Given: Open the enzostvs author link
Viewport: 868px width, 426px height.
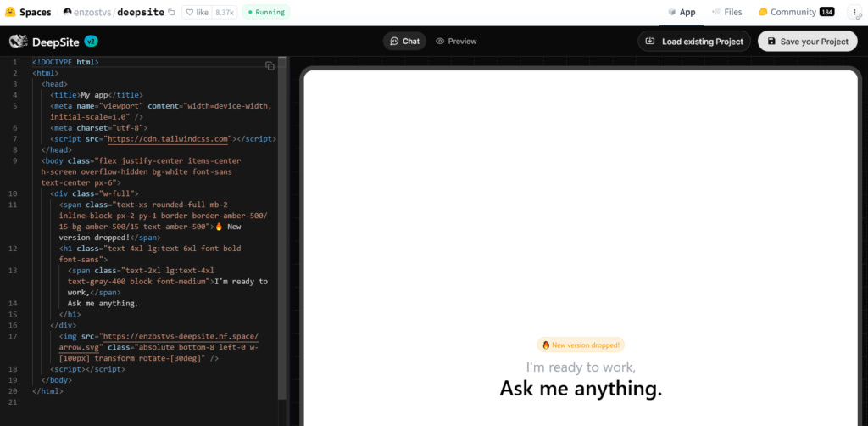Looking at the screenshot, I should coord(92,12).
